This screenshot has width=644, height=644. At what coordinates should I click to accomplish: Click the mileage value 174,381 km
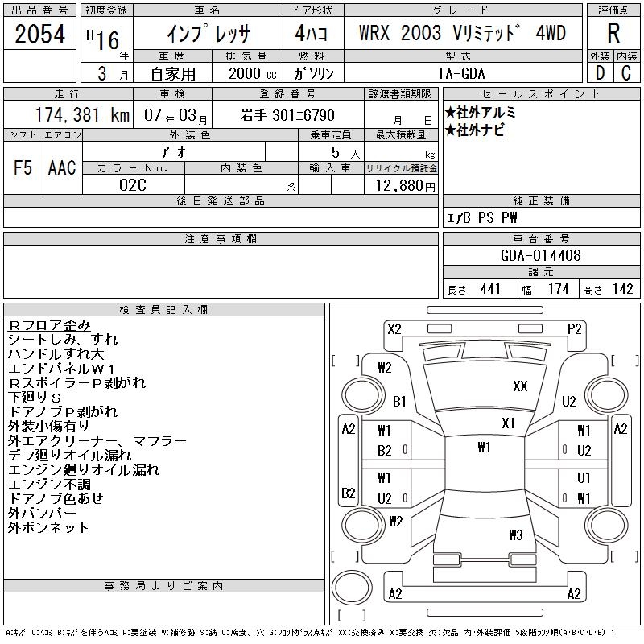(x=82, y=115)
